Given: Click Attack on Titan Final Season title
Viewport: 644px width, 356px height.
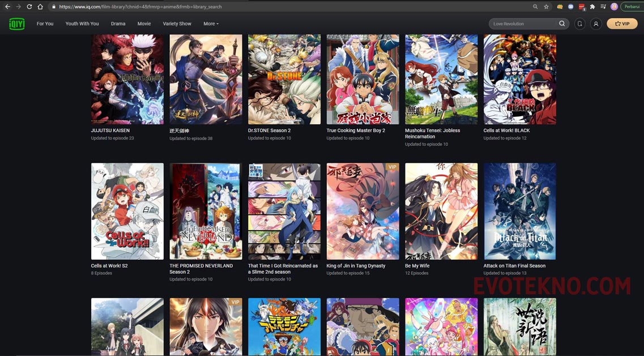Looking at the screenshot, I should pyautogui.click(x=514, y=265).
